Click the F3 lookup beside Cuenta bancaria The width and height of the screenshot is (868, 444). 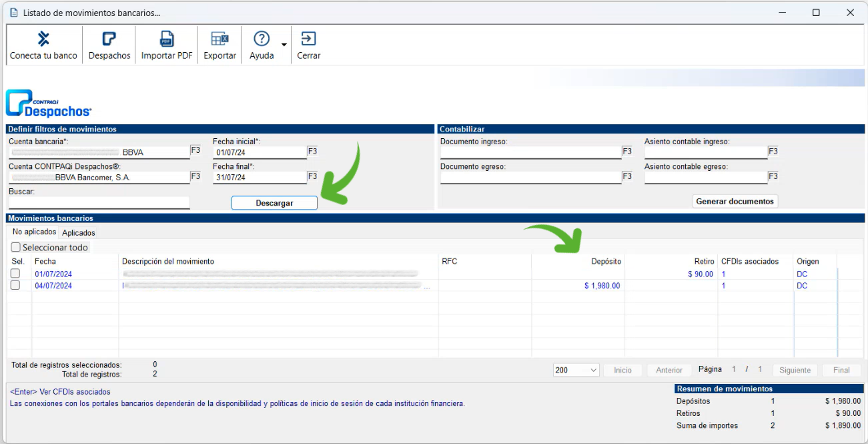[x=195, y=151]
